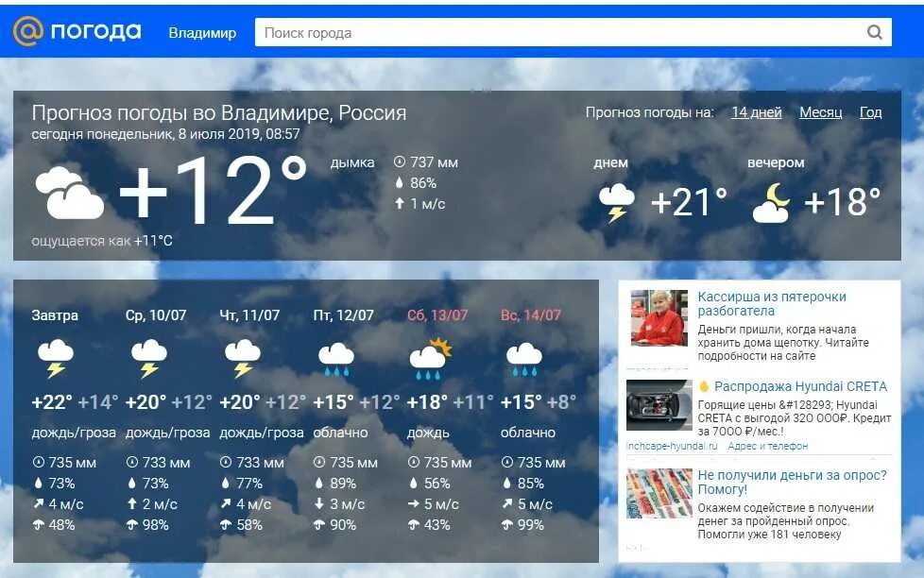Select the Ср, 10/07 forecast day
Image resolution: width=924 pixels, height=578 pixels.
(x=156, y=315)
